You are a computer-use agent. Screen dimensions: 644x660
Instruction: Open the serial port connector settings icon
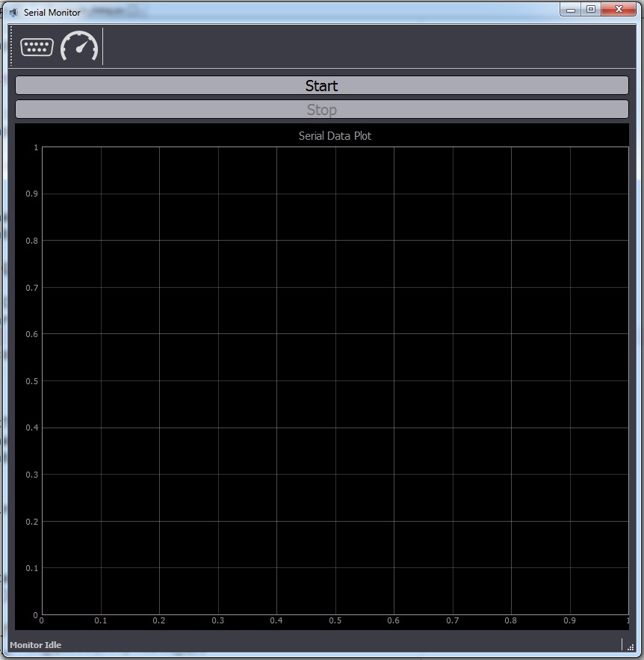(x=37, y=47)
